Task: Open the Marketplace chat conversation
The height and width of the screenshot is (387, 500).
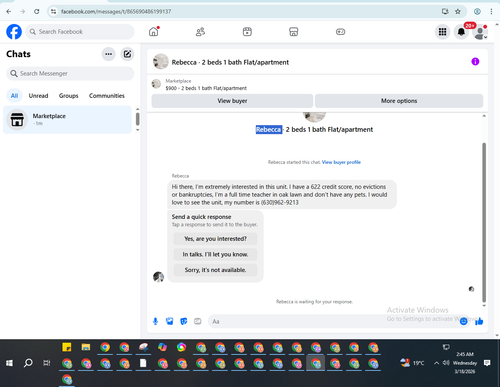Action: (67, 120)
